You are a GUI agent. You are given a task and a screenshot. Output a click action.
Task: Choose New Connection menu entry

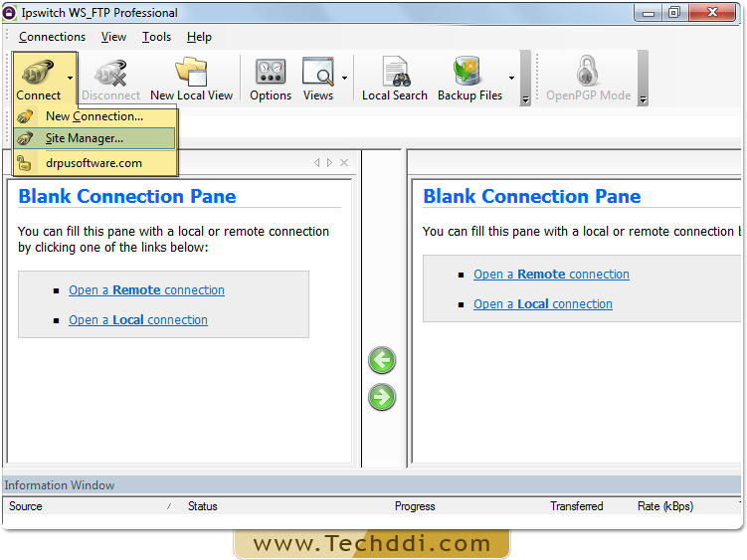click(93, 116)
